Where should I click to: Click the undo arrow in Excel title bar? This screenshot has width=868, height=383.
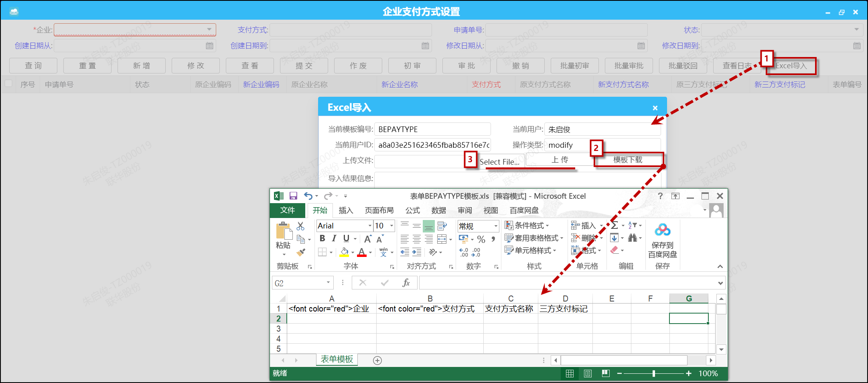click(x=308, y=196)
